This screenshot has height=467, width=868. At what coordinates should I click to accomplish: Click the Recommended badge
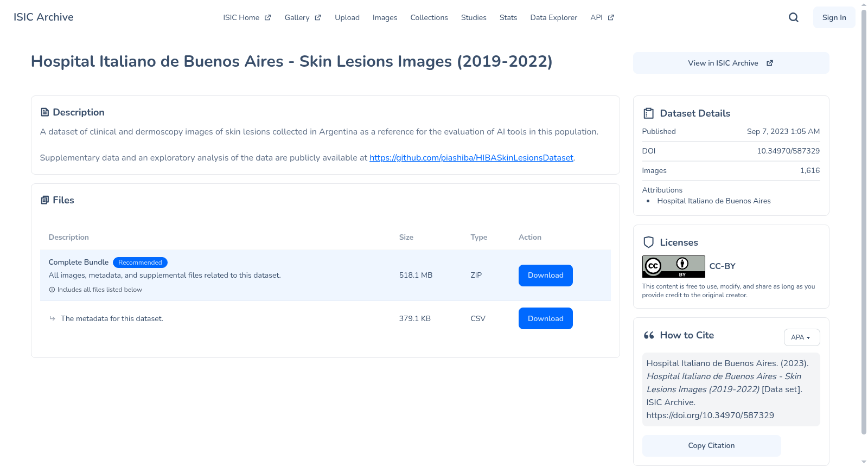pyautogui.click(x=140, y=263)
